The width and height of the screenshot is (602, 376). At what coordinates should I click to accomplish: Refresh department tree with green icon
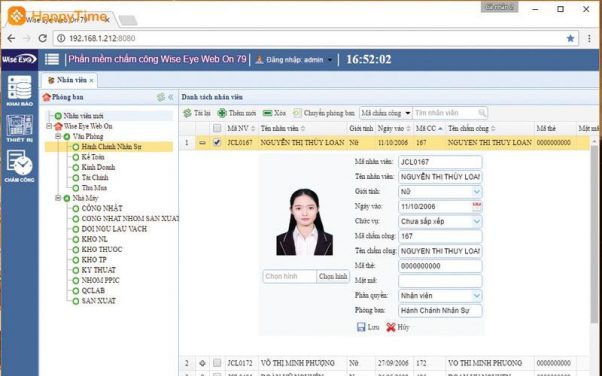(161, 97)
